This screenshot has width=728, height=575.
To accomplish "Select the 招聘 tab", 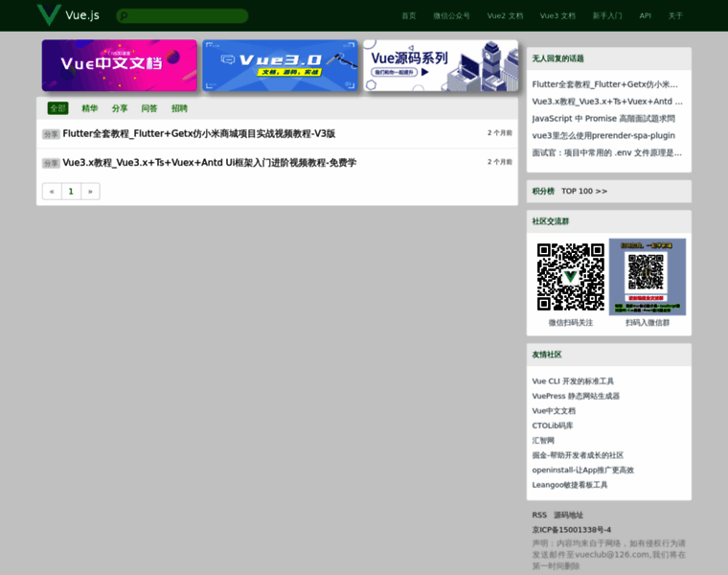I will point(179,108).
